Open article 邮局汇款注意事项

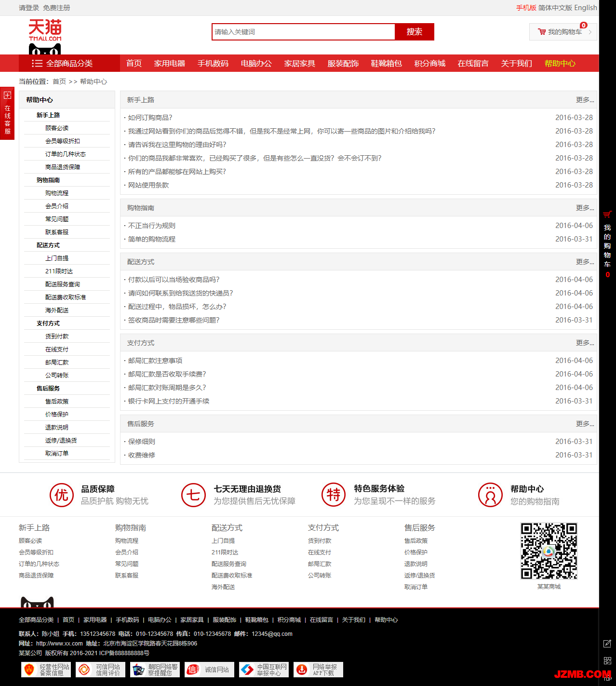coord(155,361)
